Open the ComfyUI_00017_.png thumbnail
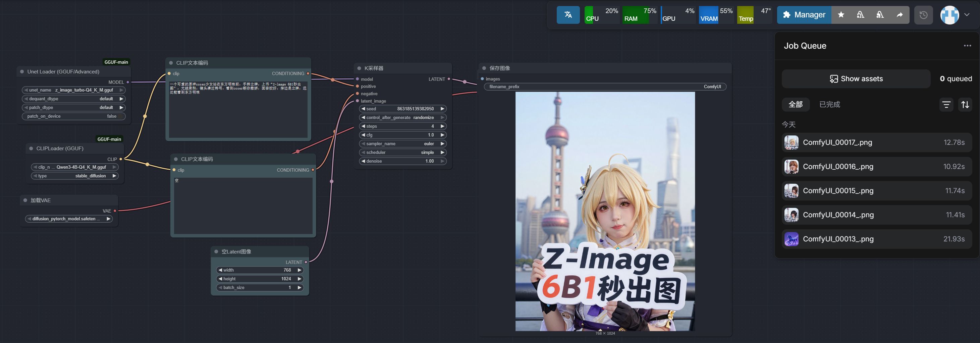 pos(791,142)
